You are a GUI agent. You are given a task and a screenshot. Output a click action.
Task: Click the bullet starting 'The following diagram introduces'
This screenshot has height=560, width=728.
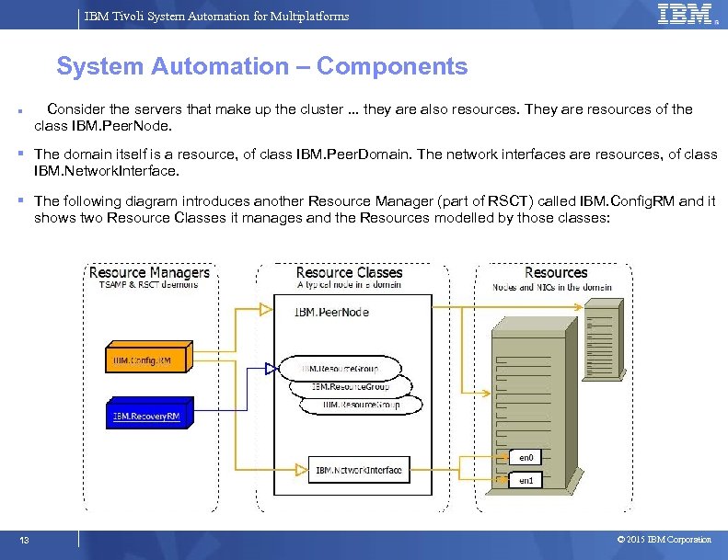point(375,210)
